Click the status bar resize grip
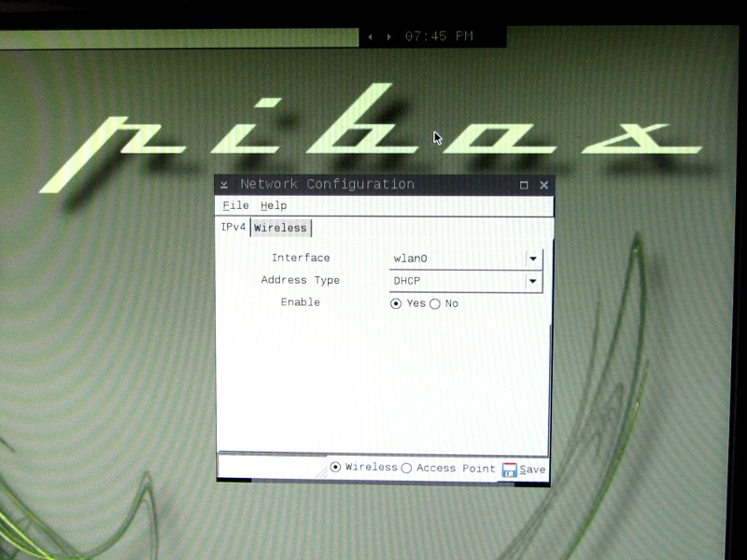The height and width of the screenshot is (560, 747). tap(322, 472)
